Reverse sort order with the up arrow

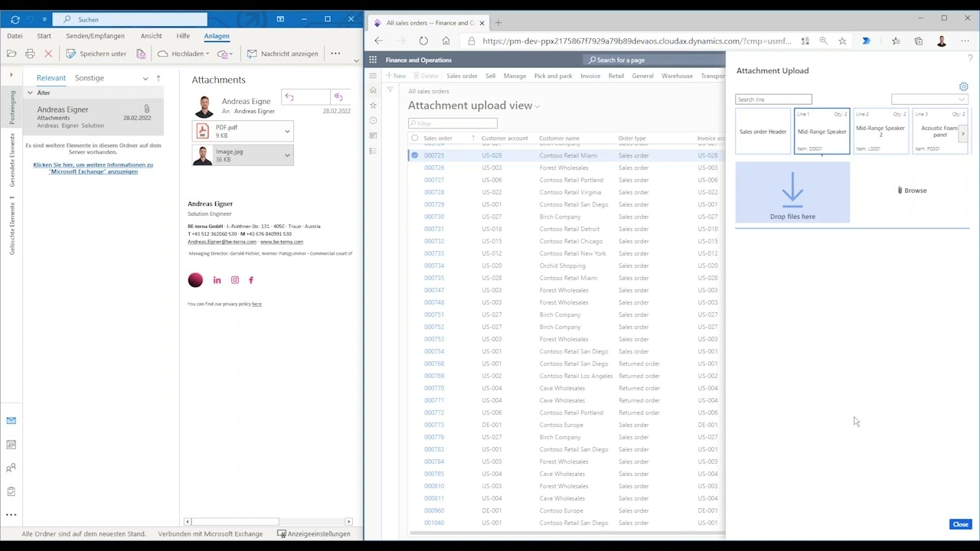pyautogui.click(x=158, y=78)
